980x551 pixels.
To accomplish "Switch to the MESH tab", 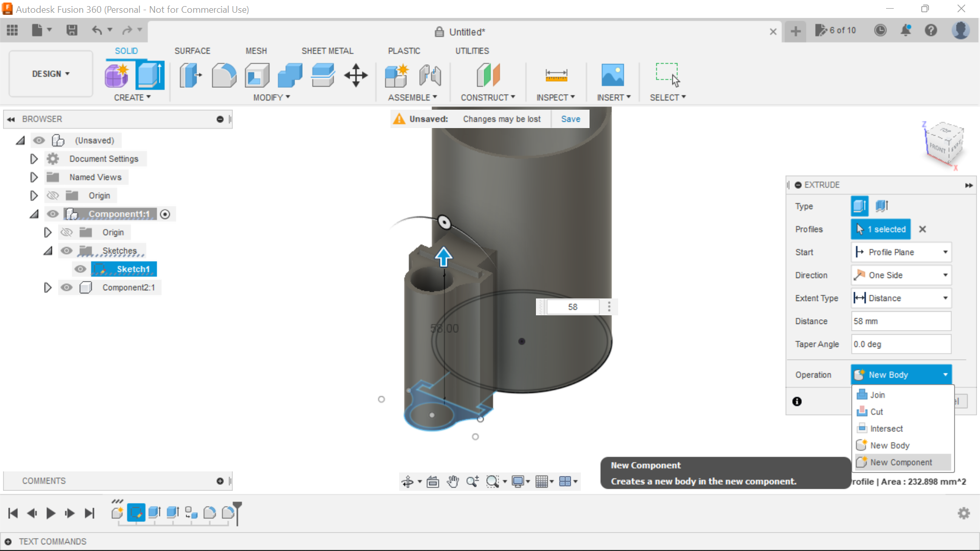I will (x=256, y=51).
